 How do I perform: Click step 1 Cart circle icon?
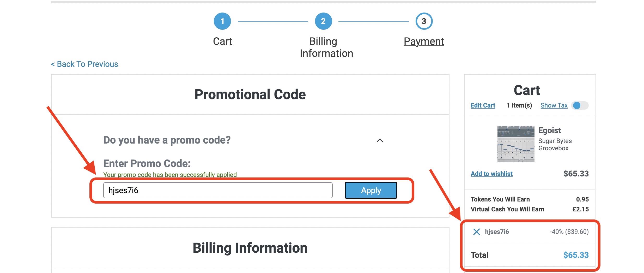coord(222,21)
